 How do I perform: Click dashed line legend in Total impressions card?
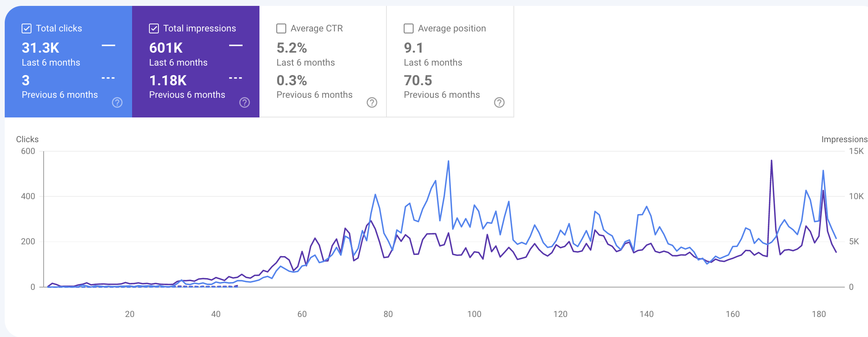(x=236, y=78)
